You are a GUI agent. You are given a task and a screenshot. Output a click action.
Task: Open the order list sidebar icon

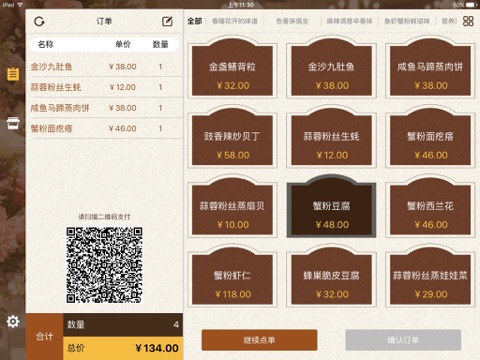13,74
